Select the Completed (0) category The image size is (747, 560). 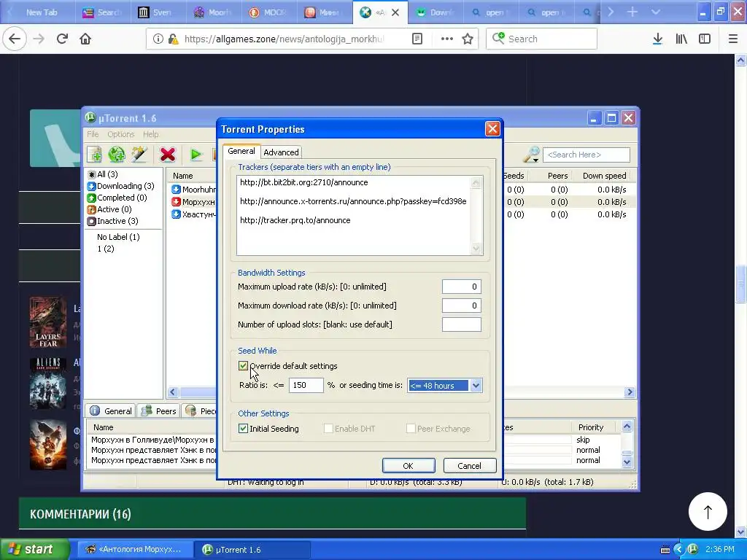117,198
